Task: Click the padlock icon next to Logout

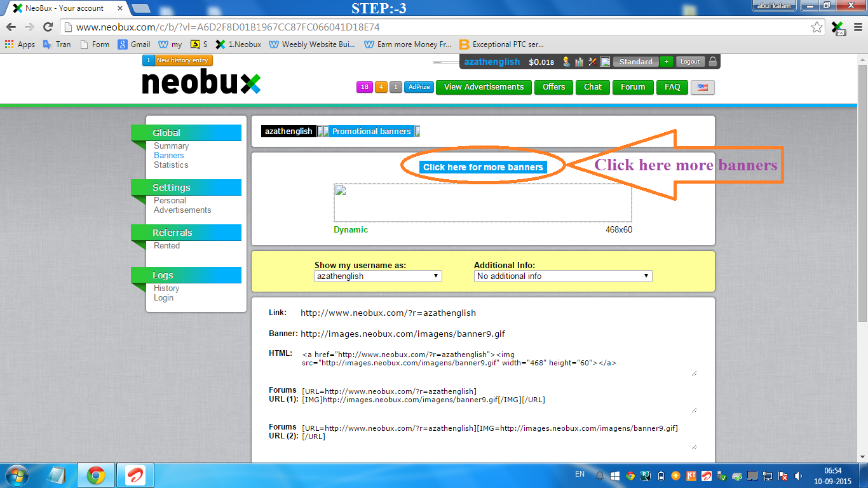Action: tap(713, 62)
